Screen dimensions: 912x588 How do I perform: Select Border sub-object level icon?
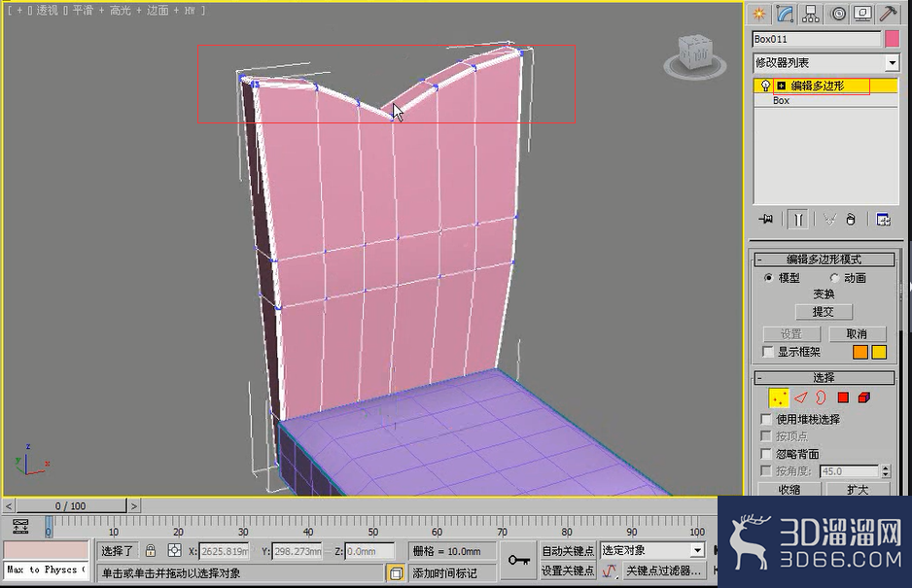(x=821, y=398)
